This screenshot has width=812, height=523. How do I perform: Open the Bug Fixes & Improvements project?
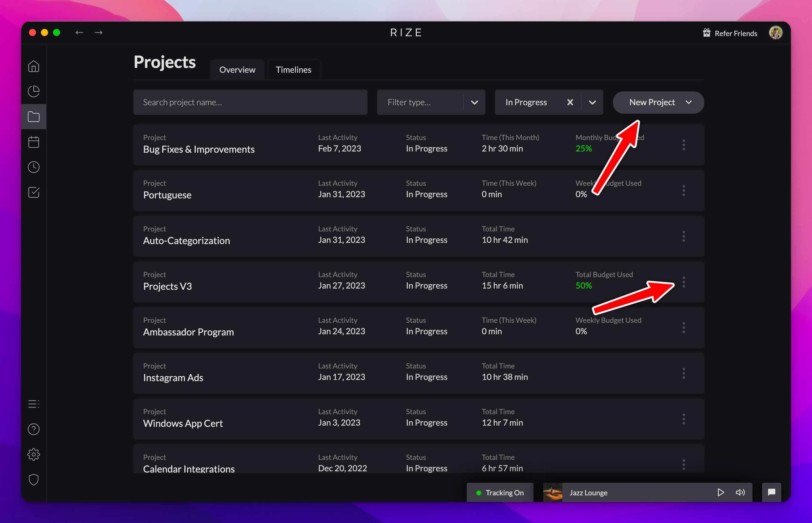(199, 149)
